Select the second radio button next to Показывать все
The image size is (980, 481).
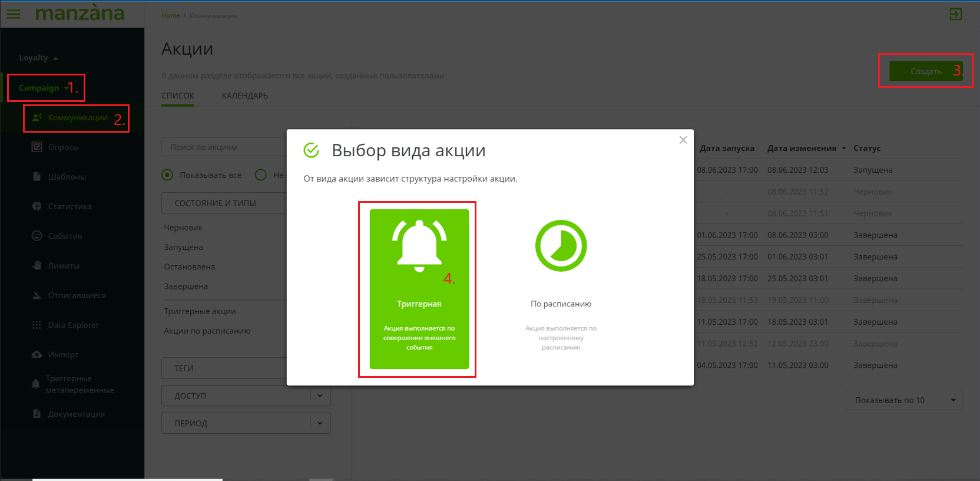[x=261, y=175]
